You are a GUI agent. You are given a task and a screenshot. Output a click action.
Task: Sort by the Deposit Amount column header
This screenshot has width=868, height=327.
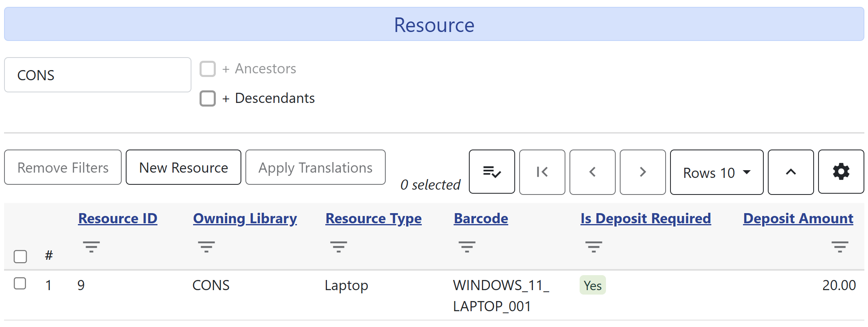click(798, 218)
